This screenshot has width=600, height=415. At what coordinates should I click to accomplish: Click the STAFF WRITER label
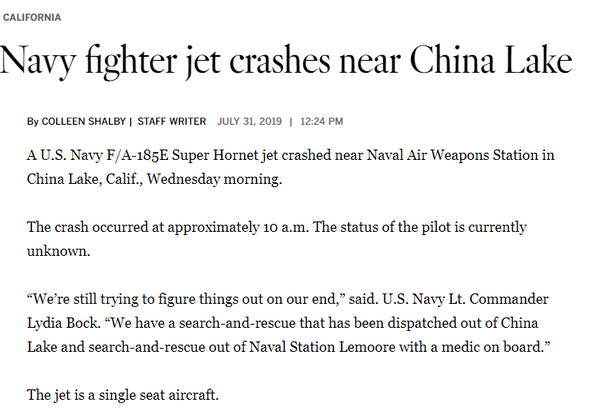(172, 121)
